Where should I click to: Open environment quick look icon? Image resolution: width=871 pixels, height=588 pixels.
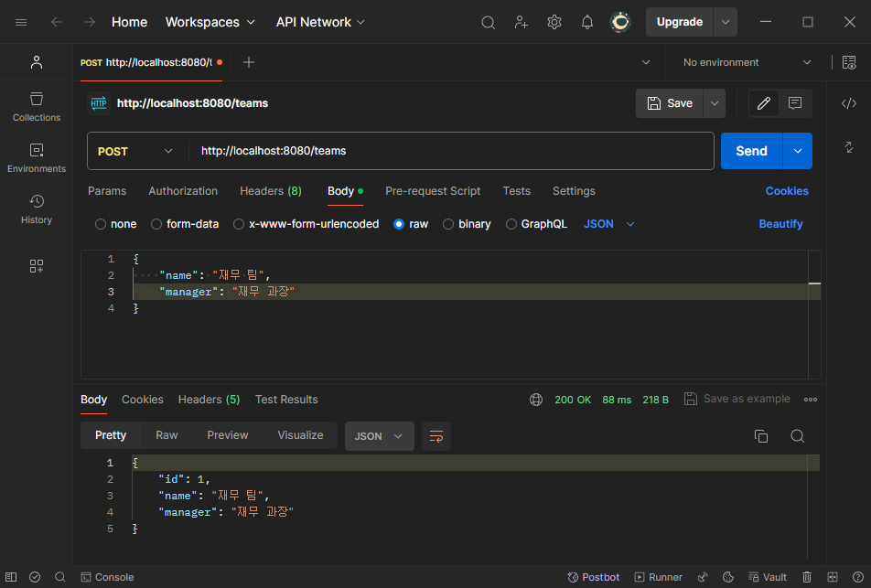click(x=849, y=62)
